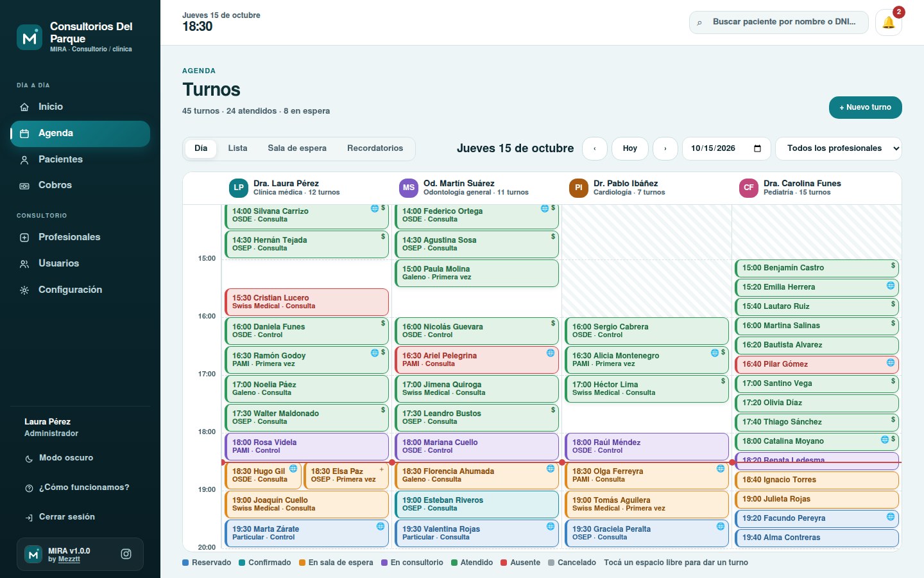Click the 10/15/2026 date input
This screenshot has height=578, width=924.
tap(726, 148)
